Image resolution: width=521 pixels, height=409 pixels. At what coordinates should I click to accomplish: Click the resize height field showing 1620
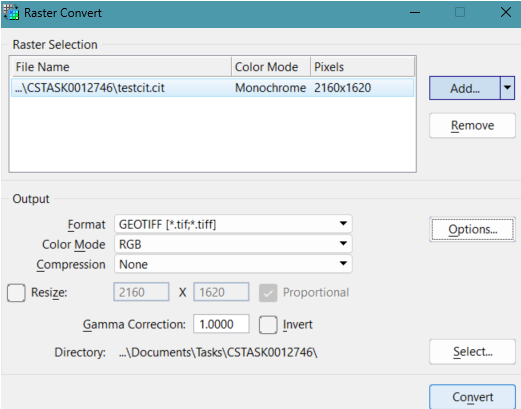point(221,292)
